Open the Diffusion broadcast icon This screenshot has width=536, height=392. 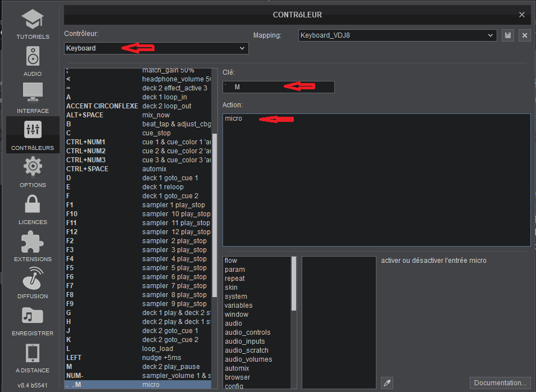coord(32,279)
